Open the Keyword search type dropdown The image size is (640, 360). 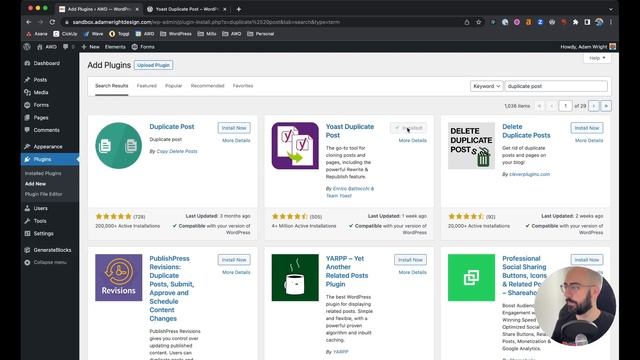[x=487, y=86]
